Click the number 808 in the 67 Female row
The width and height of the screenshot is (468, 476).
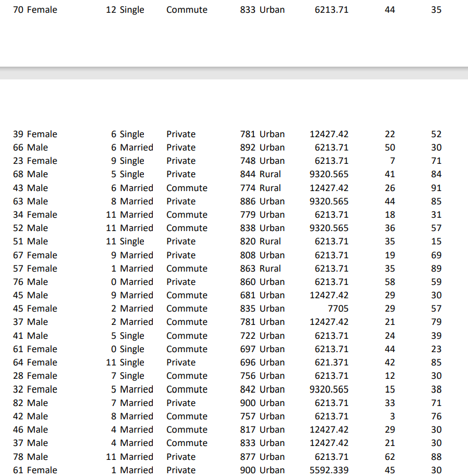coord(248,255)
